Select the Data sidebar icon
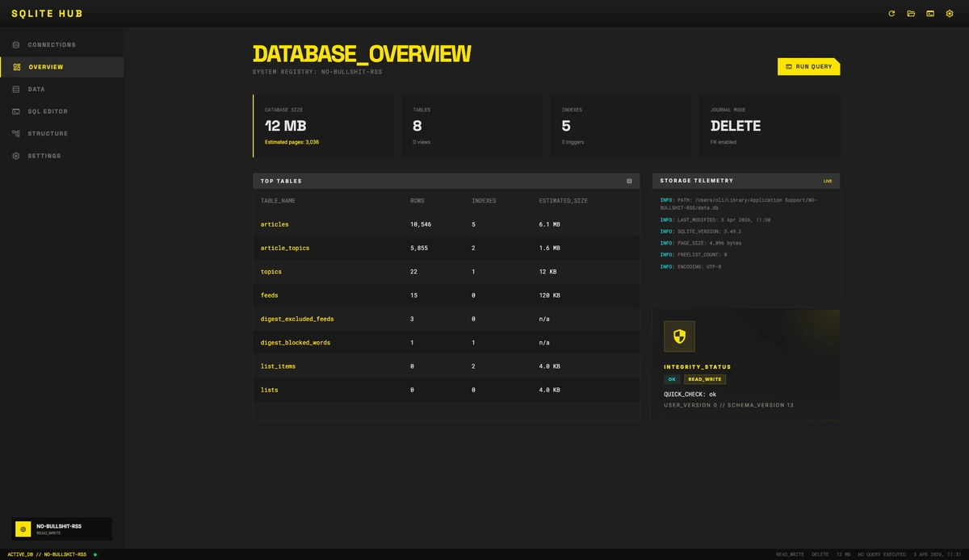The width and height of the screenshot is (969, 560). (18, 89)
